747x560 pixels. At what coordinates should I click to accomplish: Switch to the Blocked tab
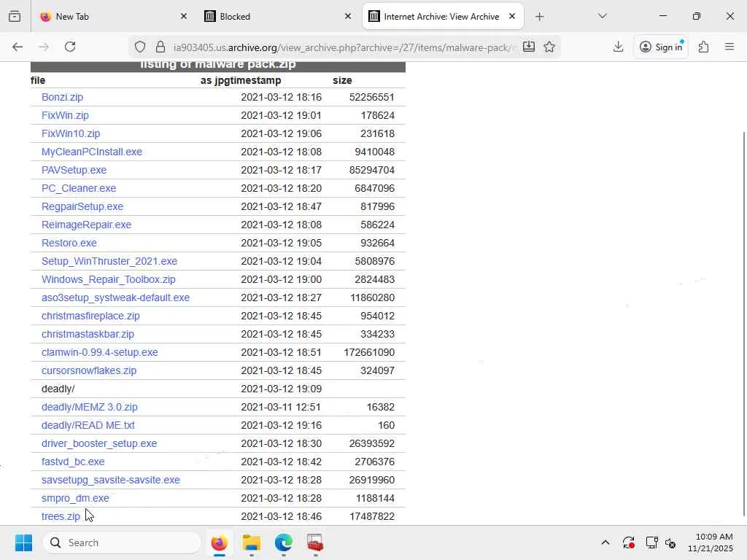(278, 16)
